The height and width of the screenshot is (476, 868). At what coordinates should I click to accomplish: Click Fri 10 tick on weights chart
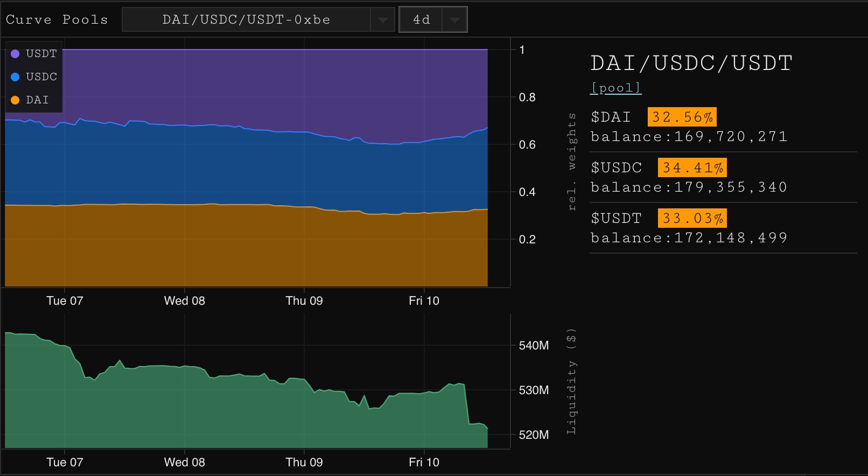[x=424, y=301]
